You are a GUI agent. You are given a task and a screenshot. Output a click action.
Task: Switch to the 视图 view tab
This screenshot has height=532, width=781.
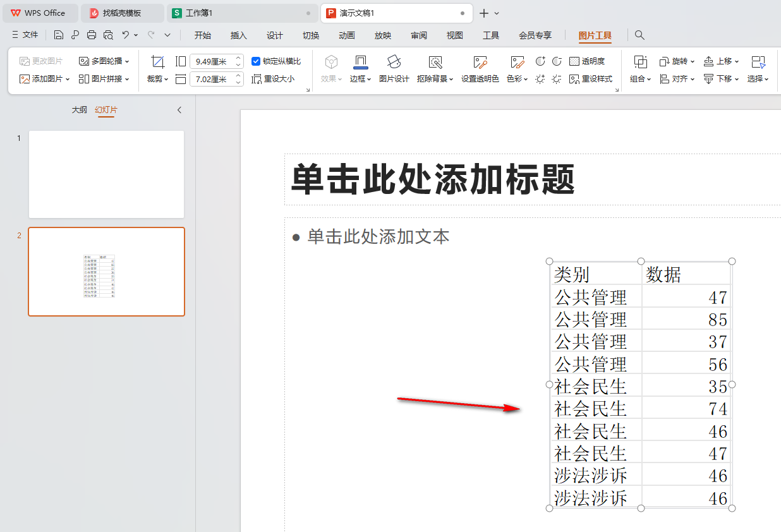pos(455,35)
